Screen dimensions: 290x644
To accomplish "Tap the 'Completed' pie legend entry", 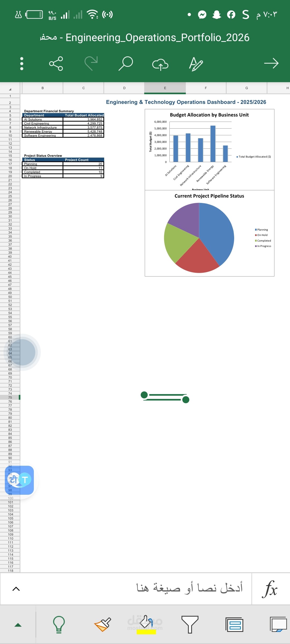I will point(263,241).
